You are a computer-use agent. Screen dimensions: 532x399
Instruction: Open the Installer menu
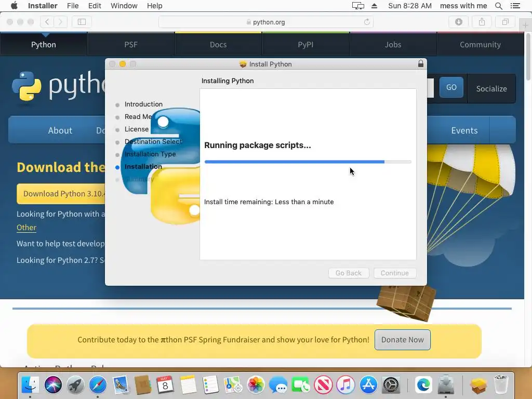click(43, 6)
